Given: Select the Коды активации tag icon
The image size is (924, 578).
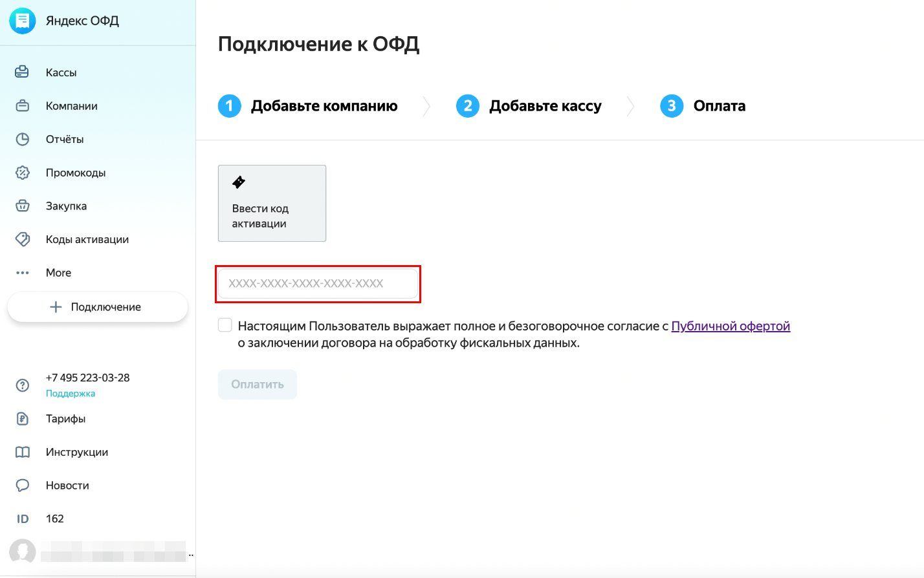Looking at the screenshot, I should coord(23,239).
